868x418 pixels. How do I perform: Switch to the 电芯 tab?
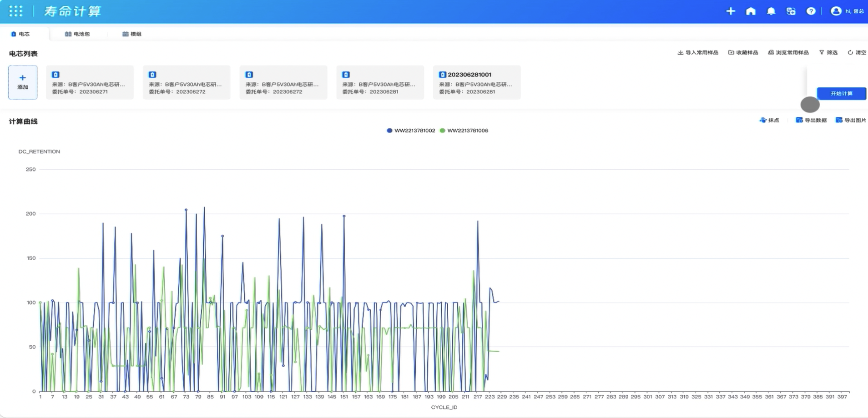(20, 34)
